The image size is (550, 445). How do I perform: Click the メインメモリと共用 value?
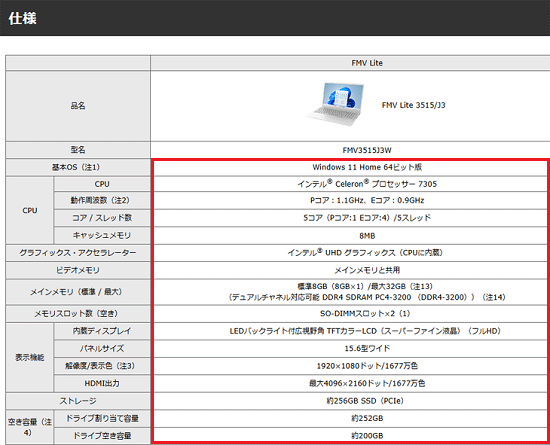367,270
